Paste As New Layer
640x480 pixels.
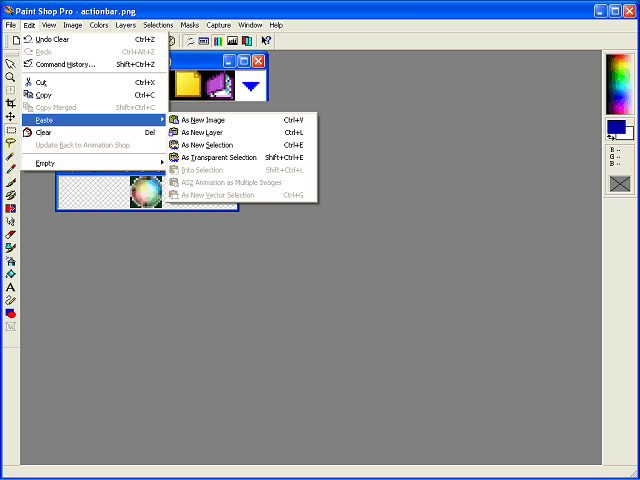[242, 133]
